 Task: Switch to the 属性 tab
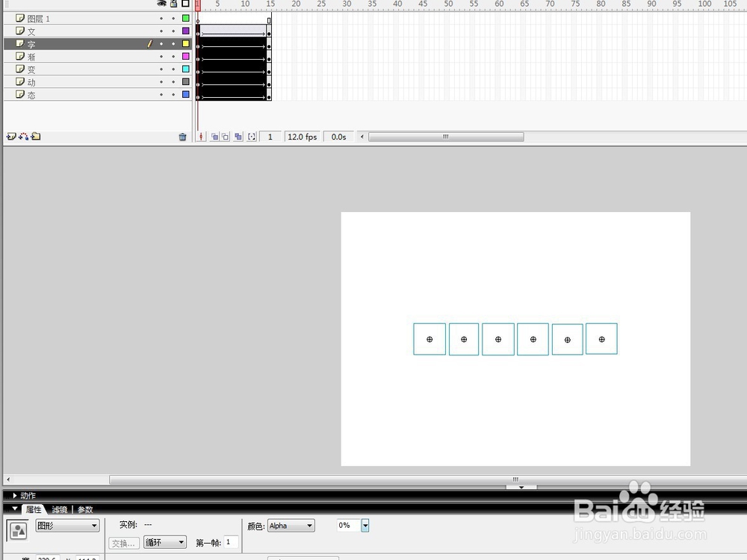click(x=34, y=509)
